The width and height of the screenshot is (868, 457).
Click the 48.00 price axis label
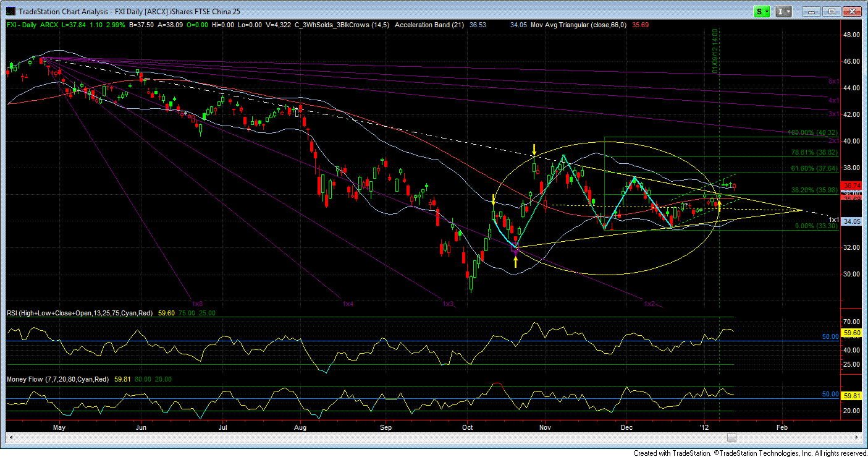(x=853, y=35)
